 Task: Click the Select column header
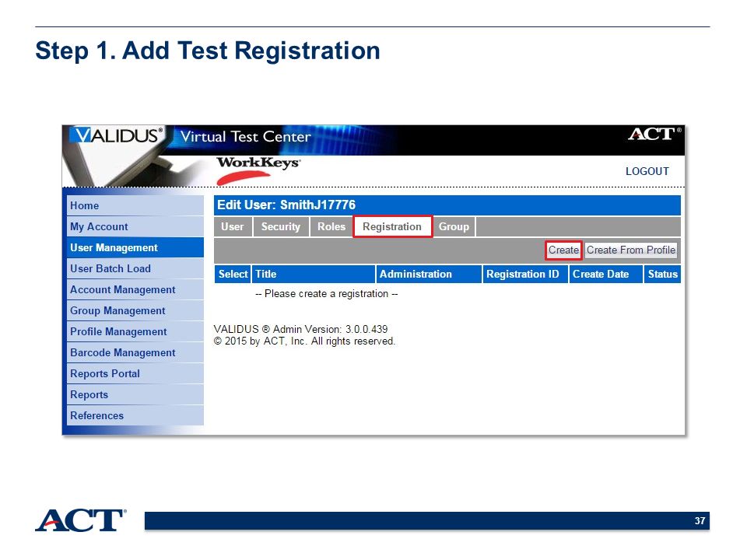point(233,275)
